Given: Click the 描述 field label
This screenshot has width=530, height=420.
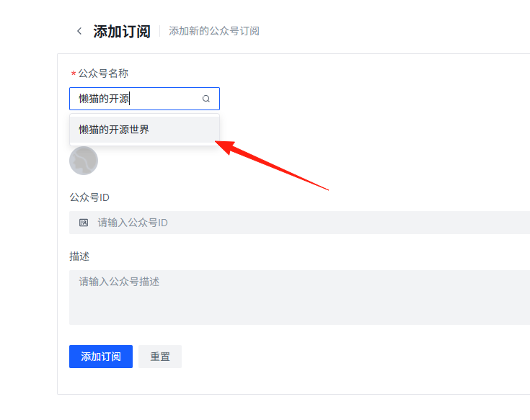Looking at the screenshot, I should click(79, 256).
